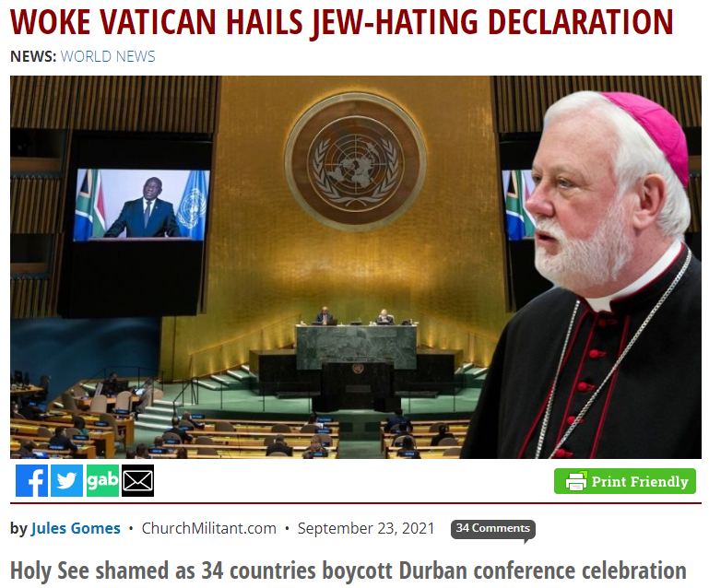
Task: Email this article via envelope icon
Action: [x=138, y=480]
